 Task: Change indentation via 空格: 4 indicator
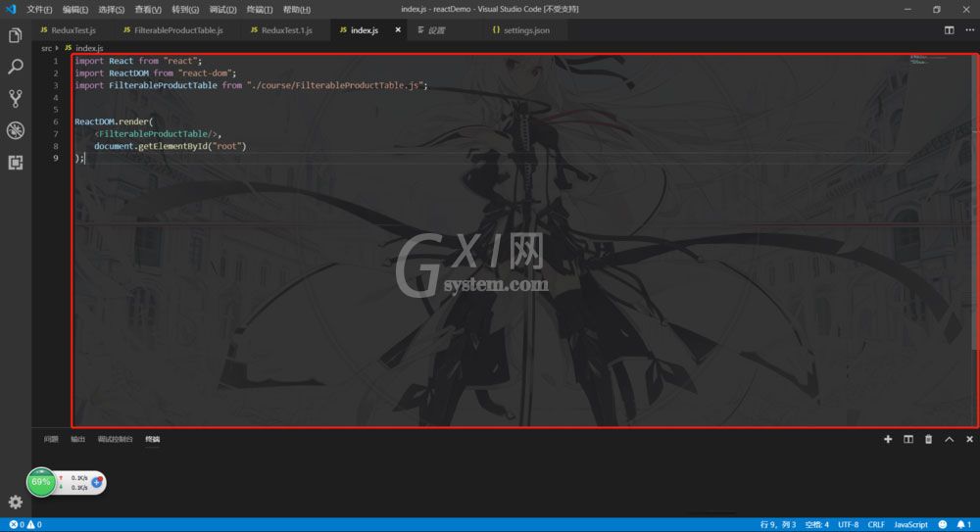(x=817, y=524)
